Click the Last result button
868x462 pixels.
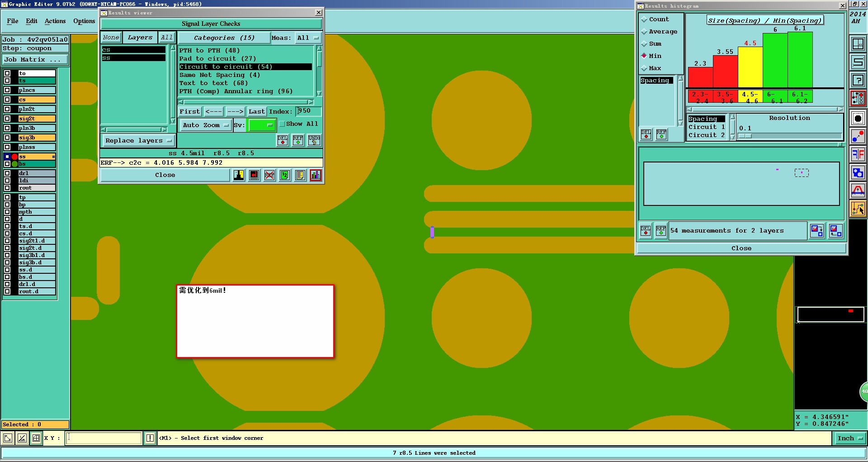coord(256,112)
